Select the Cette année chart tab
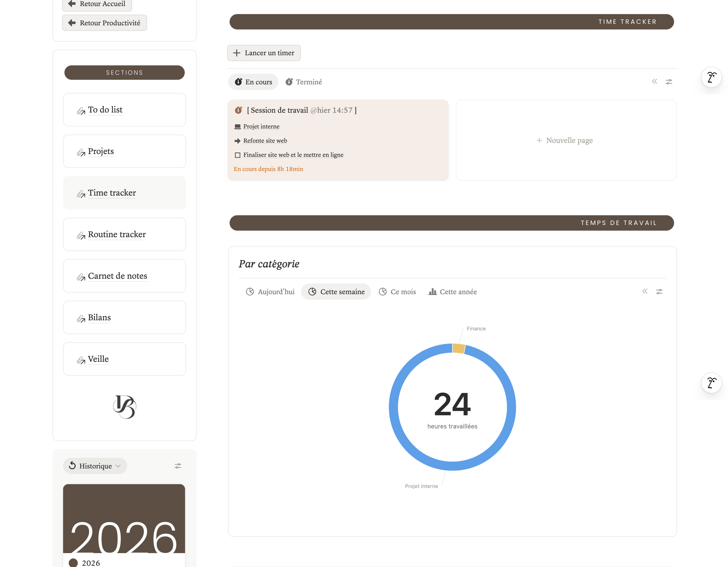 click(x=453, y=292)
